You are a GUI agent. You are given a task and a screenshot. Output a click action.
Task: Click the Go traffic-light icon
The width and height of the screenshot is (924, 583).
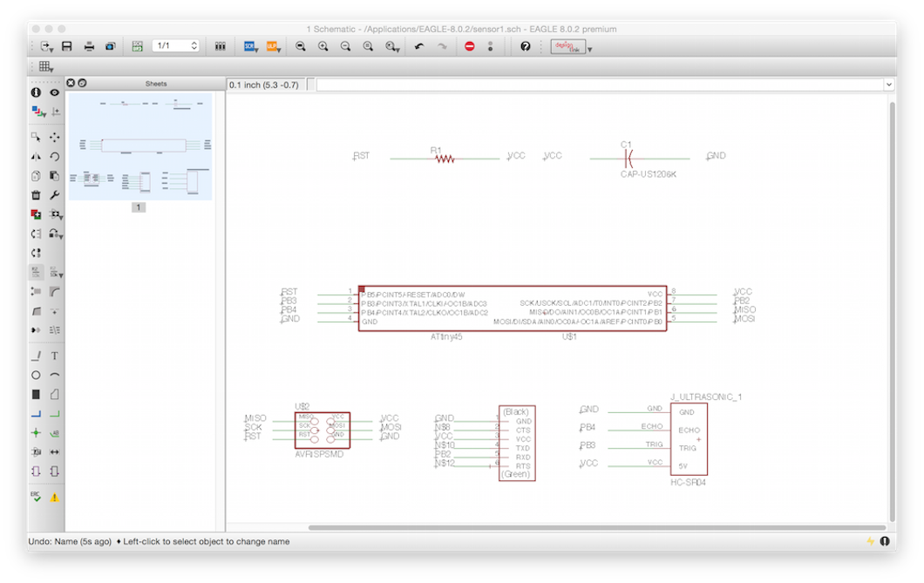point(490,46)
